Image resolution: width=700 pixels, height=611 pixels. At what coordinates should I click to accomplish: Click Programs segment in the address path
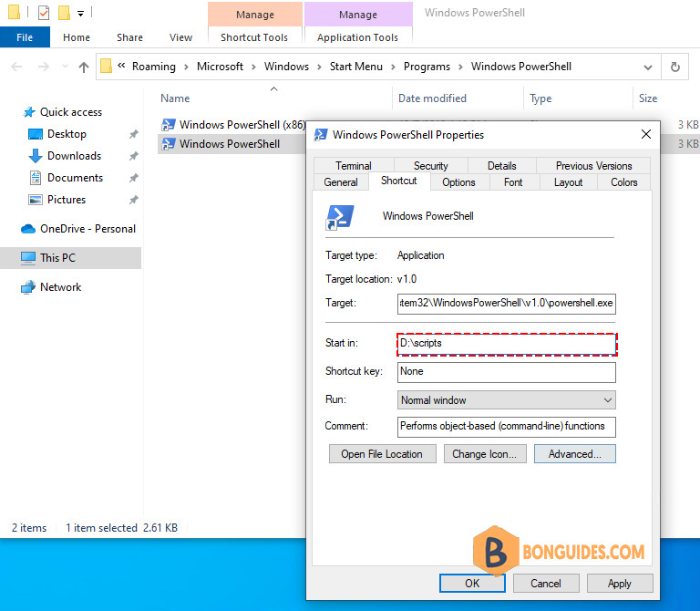pos(427,67)
